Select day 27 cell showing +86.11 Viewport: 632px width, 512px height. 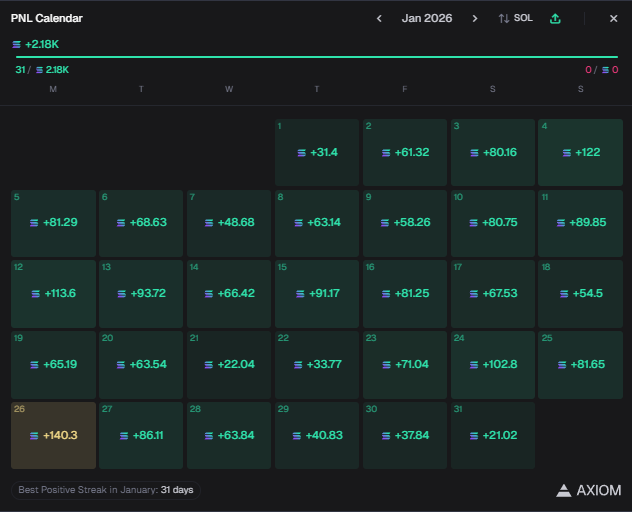(141, 435)
